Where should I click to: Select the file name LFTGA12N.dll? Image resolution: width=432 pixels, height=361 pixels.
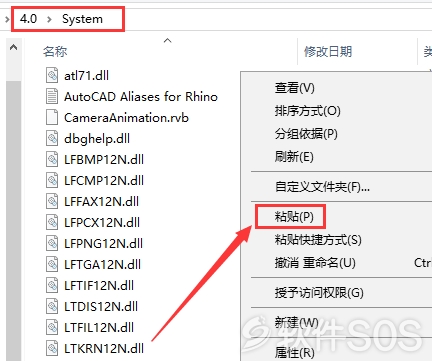tap(102, 265)
